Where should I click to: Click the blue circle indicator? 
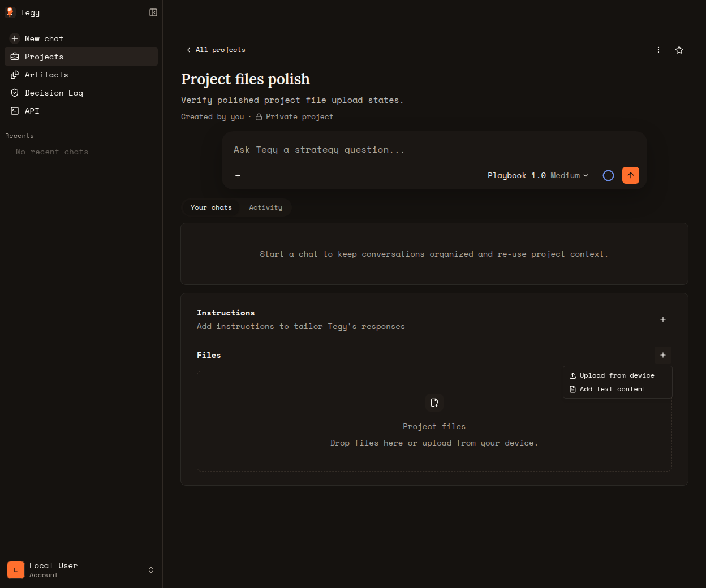tap(608, 175)
